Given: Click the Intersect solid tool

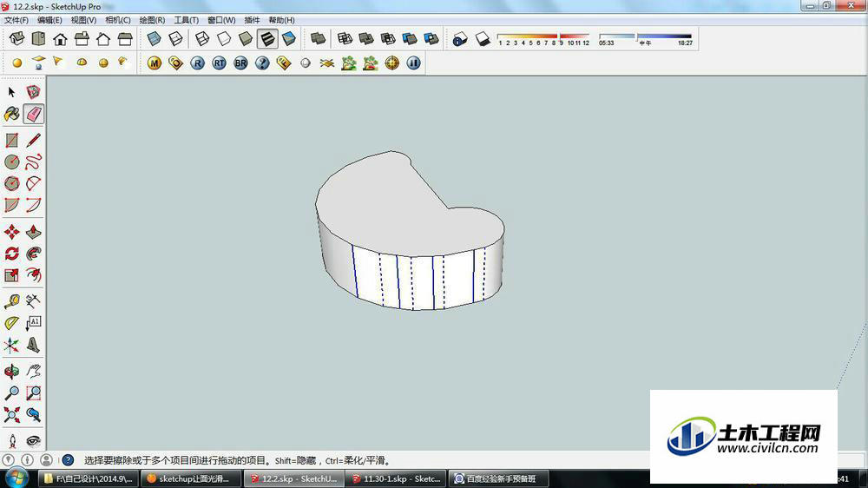Looking at the screenshot, I should (345, 39).
